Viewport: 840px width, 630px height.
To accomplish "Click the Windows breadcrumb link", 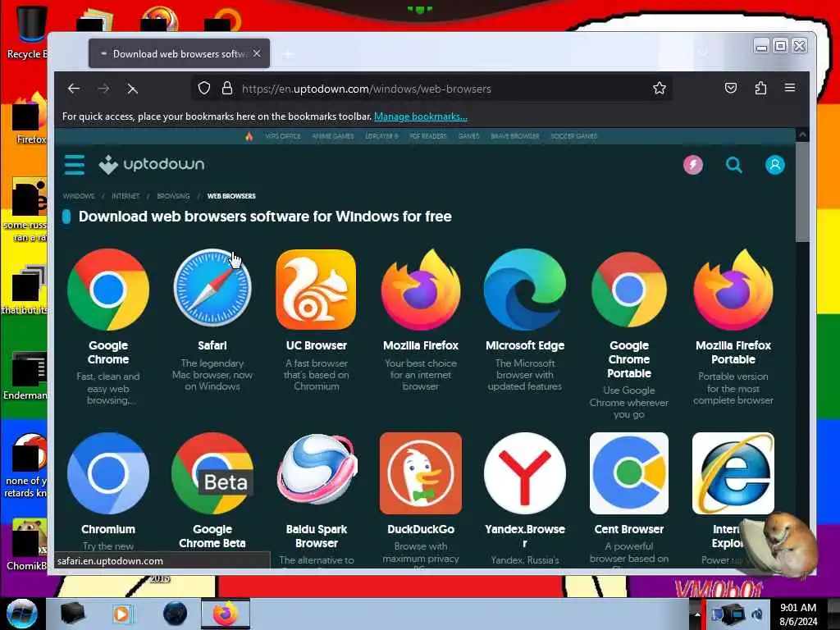I will [79, 196].
